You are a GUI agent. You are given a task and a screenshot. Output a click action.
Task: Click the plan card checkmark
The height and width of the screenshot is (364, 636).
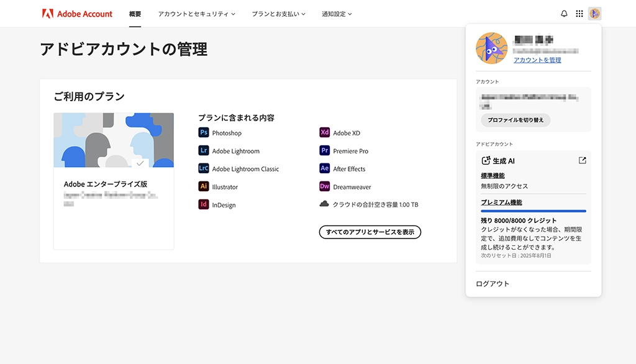coord(140,163)
